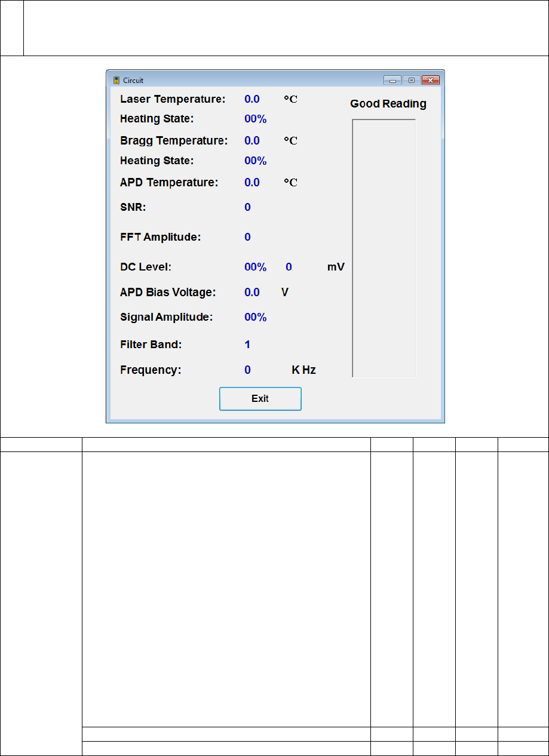This screenshot has height=756, width=549.
Task: Click the Filter Band label
Action: tap(151, 345)
